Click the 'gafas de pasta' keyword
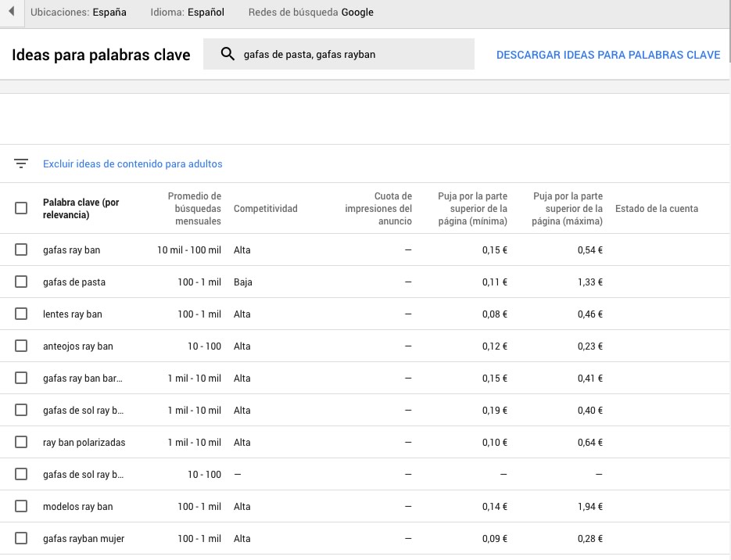 (x=74, y=282)
